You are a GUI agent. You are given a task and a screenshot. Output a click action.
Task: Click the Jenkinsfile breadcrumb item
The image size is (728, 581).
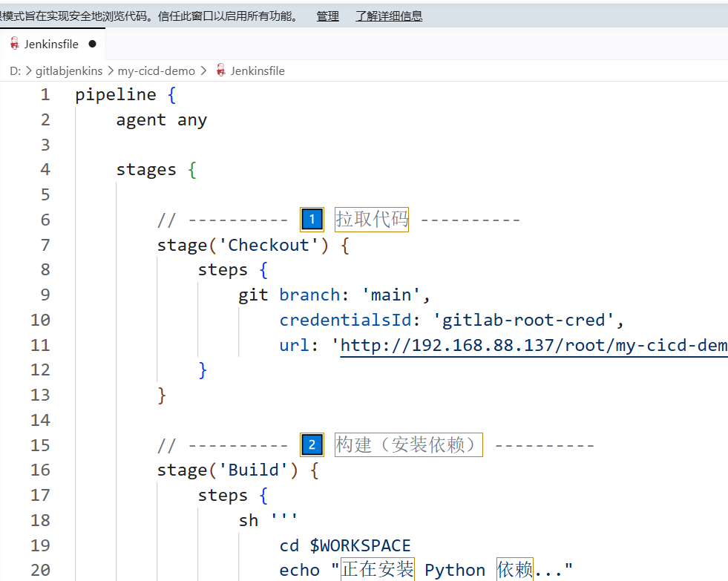(258, 71)
